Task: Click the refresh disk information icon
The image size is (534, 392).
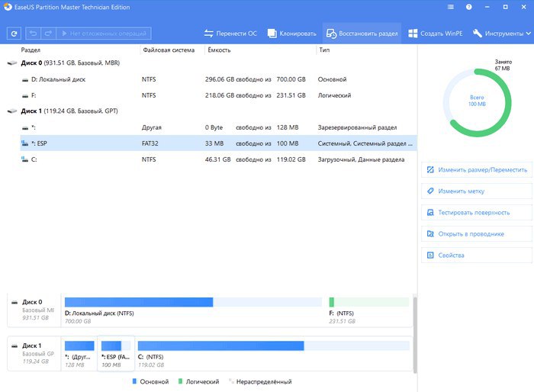Action: tap(14, 34)
